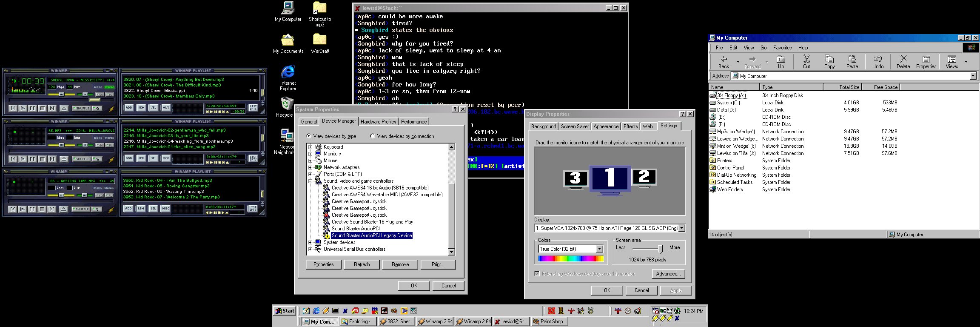980x327 pixels.
Task: Click the seek bar thumb in top Winamp
Action: (x=95, y=100)
